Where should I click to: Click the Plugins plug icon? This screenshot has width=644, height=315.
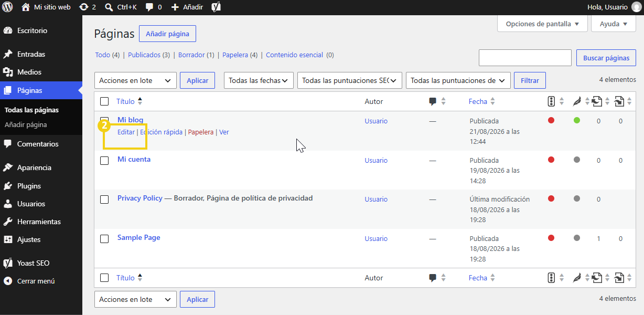pos(8,186)
